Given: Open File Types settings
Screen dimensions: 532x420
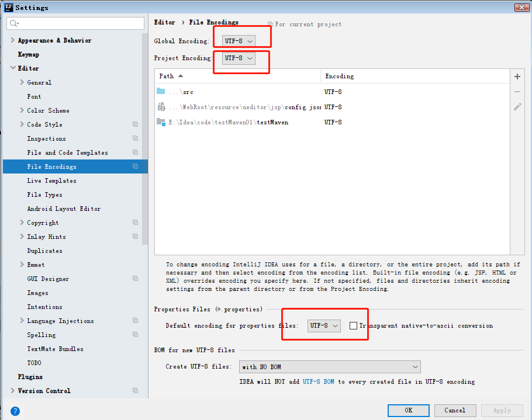Looking at the screenshot, I should 45,195.
